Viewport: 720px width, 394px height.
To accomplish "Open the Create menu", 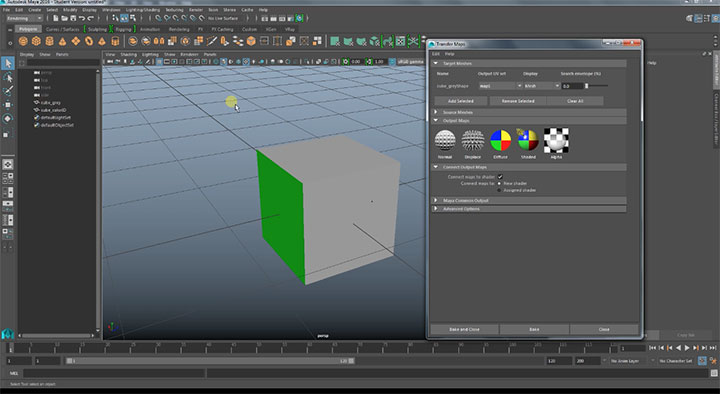I will click(34, 10).
